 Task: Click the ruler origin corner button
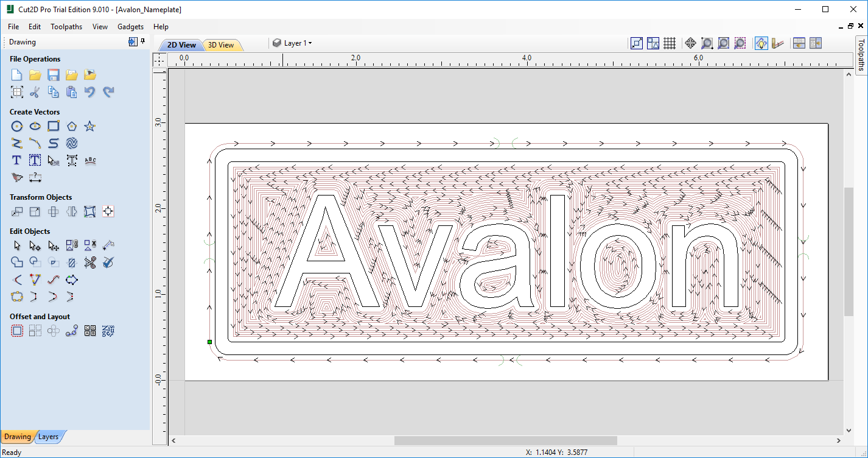click(x=159, y=60)
